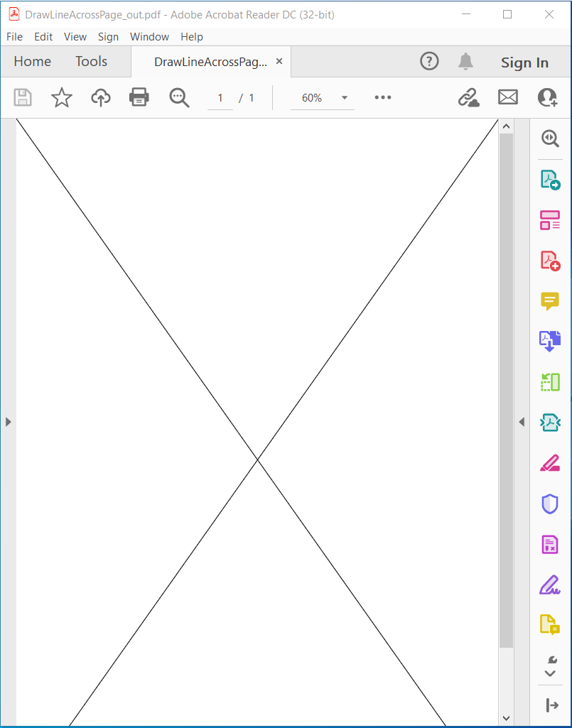The height and width of the screenshot is (728, 572).
Task: Open the marquee zoom tool
Action: (x=179, y=97)
